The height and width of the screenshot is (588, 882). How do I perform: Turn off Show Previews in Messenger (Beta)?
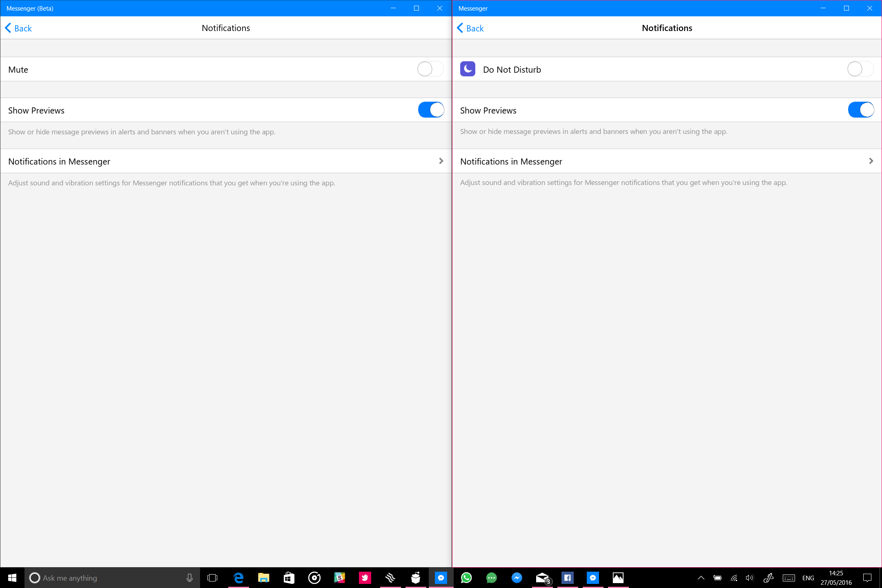pos(431,110)
